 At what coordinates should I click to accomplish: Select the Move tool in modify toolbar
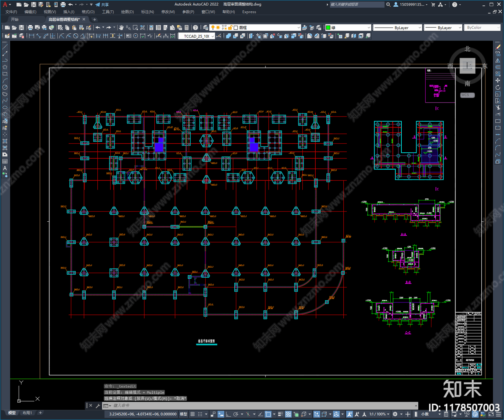(x=498, y=81)
